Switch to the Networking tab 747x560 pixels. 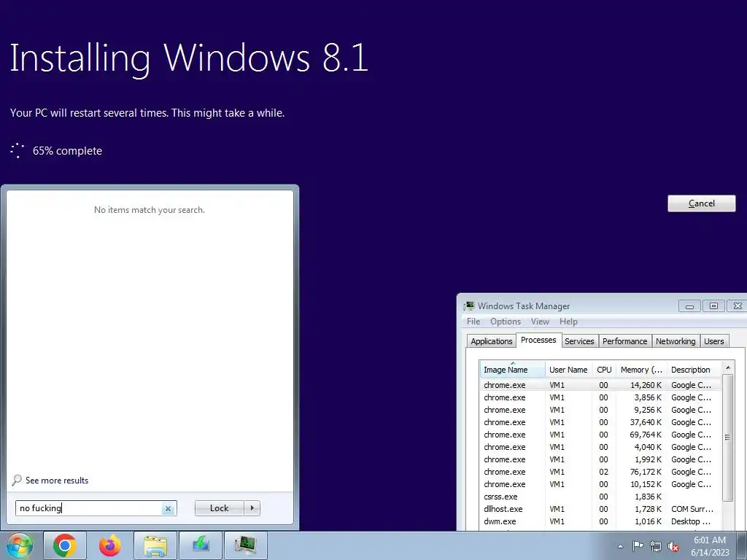pyautogui.click(x=675, y=341)
